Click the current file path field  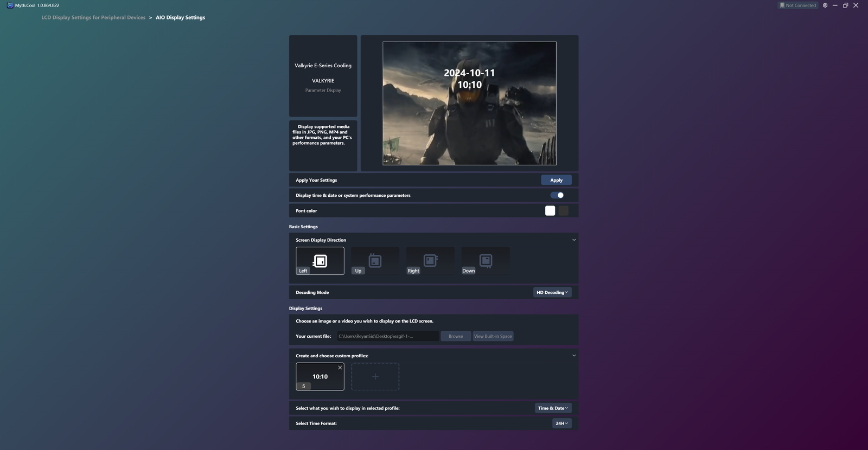[388, 336]
